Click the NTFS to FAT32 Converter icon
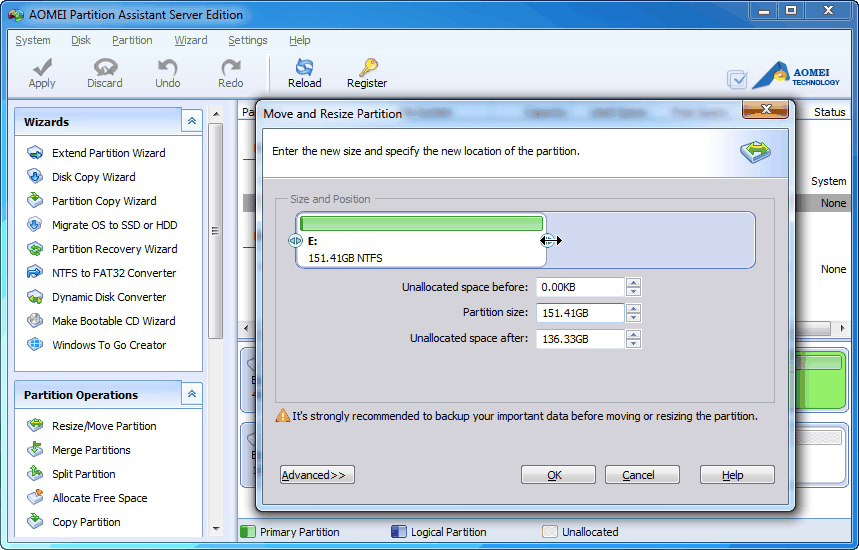859x550 pixels. click(35, 272)
